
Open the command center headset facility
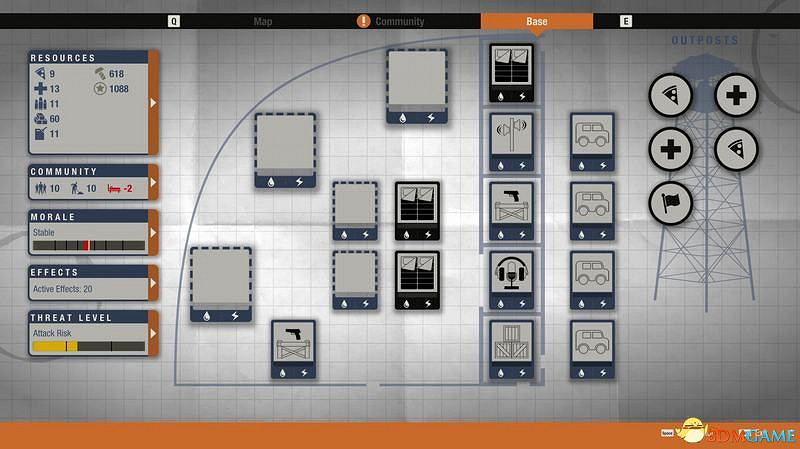tap(511, 274)
